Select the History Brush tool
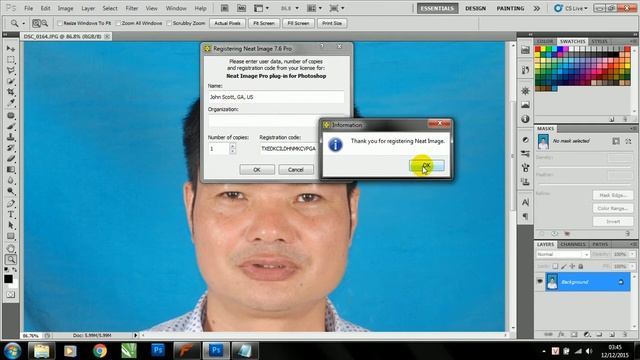640x360 pixels. tap(11, 148)
